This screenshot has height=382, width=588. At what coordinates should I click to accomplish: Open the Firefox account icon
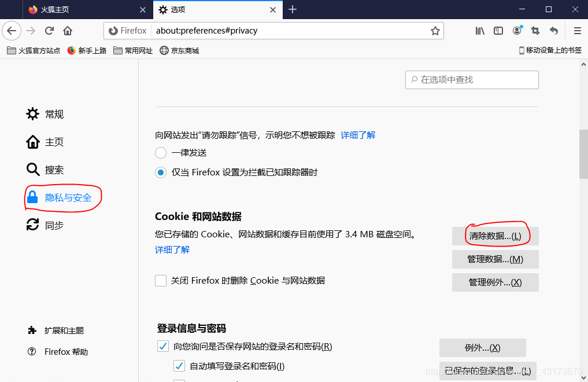click(517, 31)
